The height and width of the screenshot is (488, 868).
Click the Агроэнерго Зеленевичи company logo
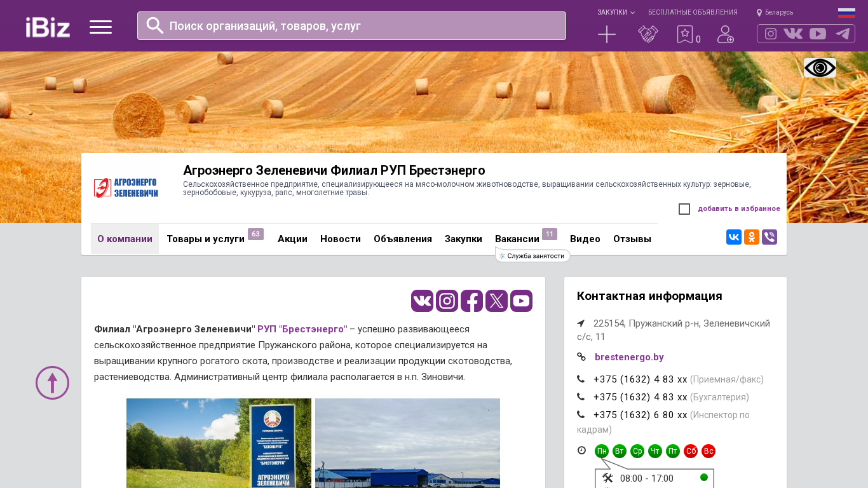pyautogui.click(x=126, y=188)
